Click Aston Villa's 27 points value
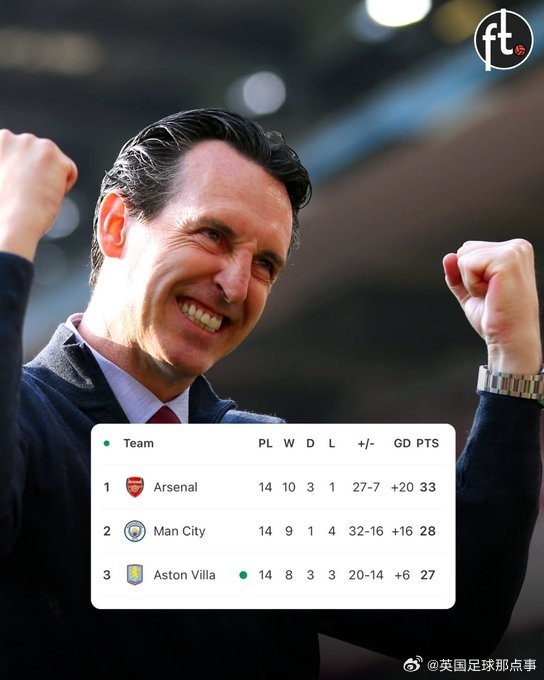 coord(428,575)
